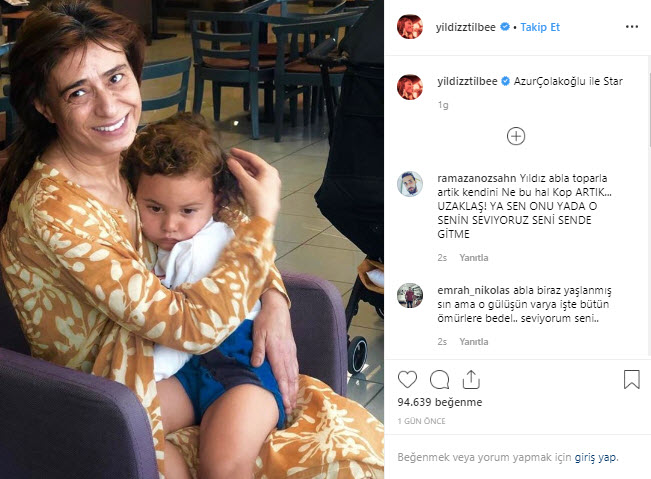Follow the account via Takip Et
651x479 pixels.
tap(540, 27)
